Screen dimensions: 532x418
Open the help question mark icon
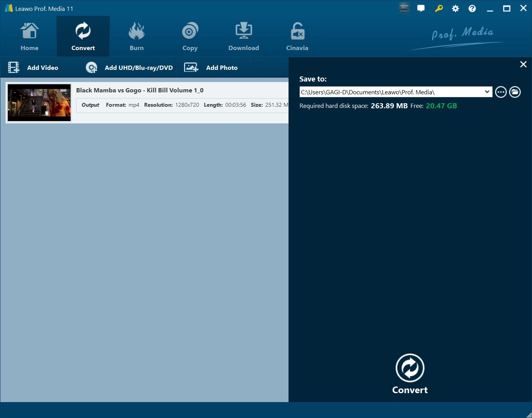[472, 9]
